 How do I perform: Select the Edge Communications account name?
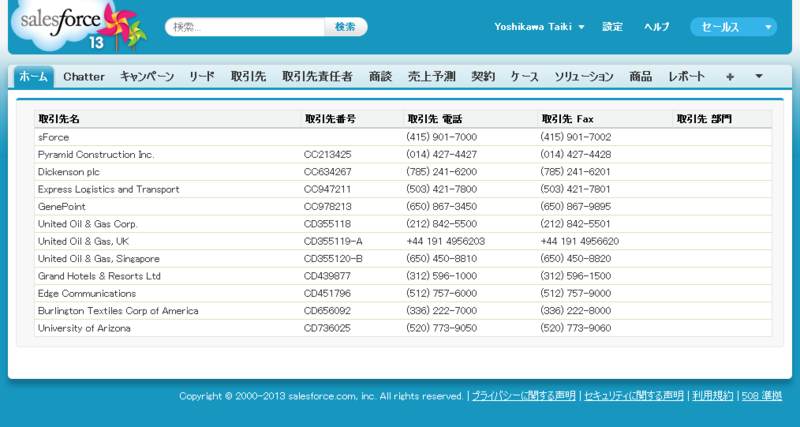click(x=87, y=293)
